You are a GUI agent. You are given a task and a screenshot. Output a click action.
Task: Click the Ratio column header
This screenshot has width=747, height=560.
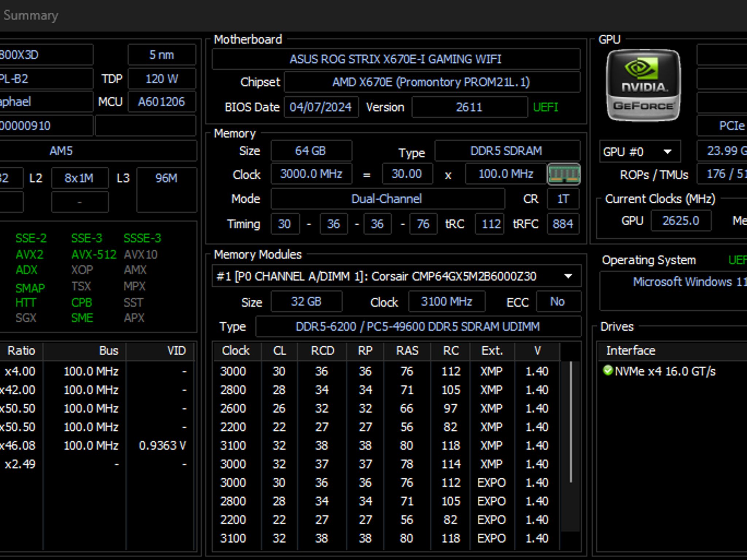point(21,350)
